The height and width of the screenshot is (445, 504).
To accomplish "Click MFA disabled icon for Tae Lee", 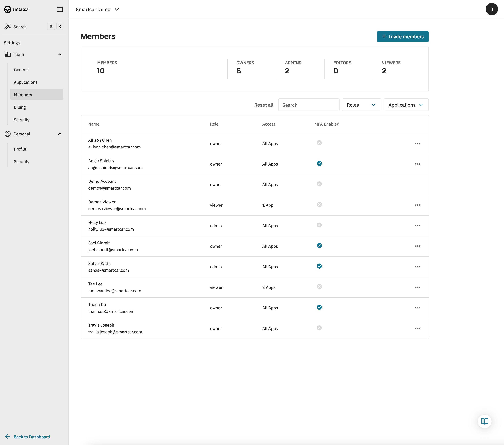I will click(x=319, y=287).
